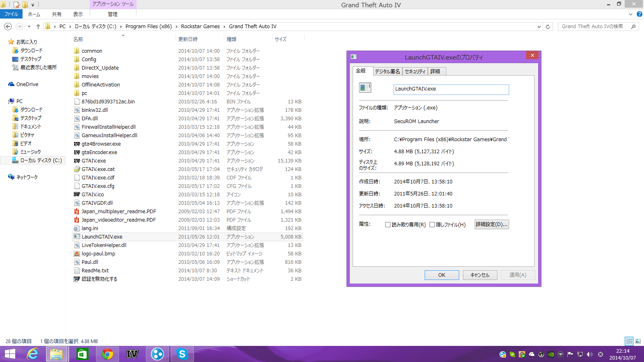Open File Explorer taskbar icon
Image resolution: width=644 pixels, height=362 pixels.
click(x=56, y=354)
